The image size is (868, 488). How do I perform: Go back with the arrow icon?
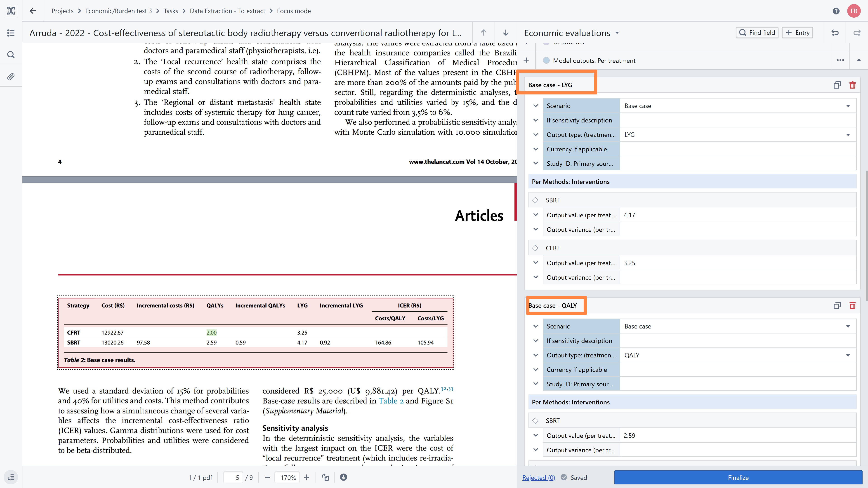coord(33,11)
